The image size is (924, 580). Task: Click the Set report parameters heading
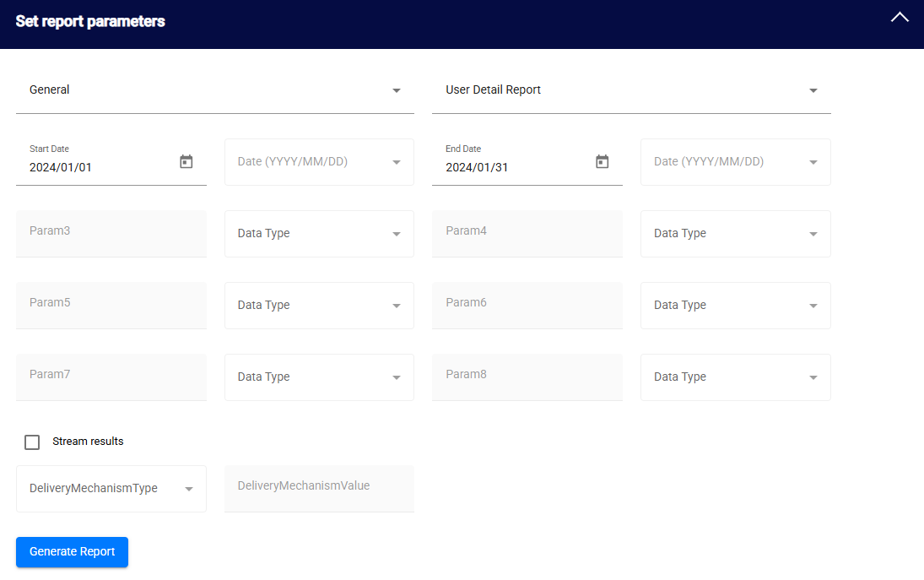pyautogui.click(x=90, y=22)
